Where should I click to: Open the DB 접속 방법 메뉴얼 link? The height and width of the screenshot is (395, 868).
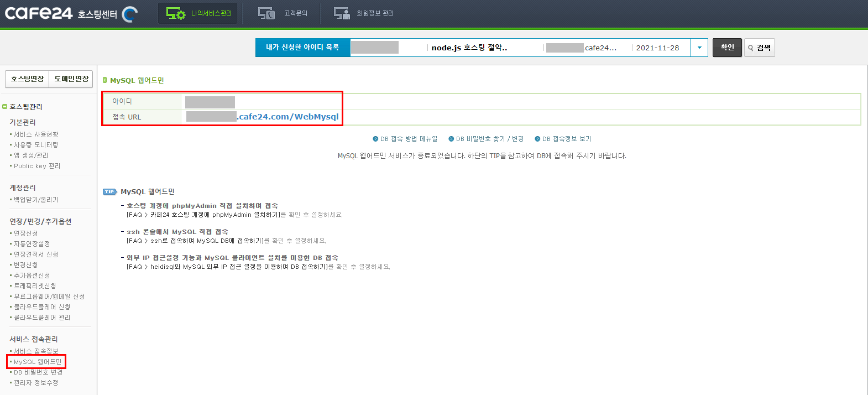[409, 139]
